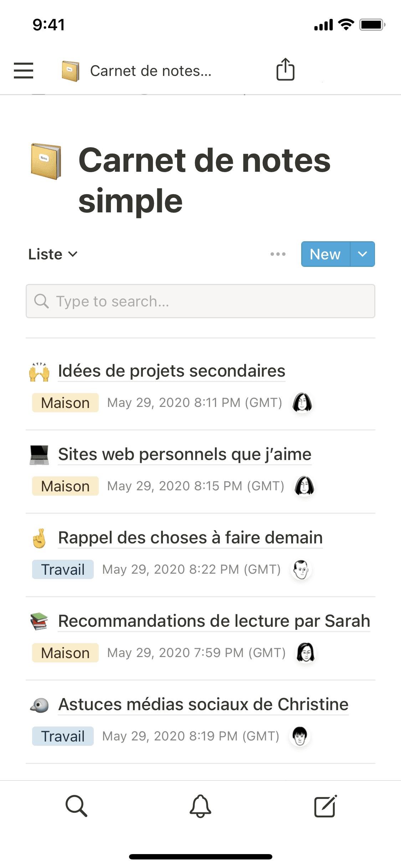The width and height of the screenshot is (401, 868).
Task: Tap the share page icon
Action: (286, 70)
